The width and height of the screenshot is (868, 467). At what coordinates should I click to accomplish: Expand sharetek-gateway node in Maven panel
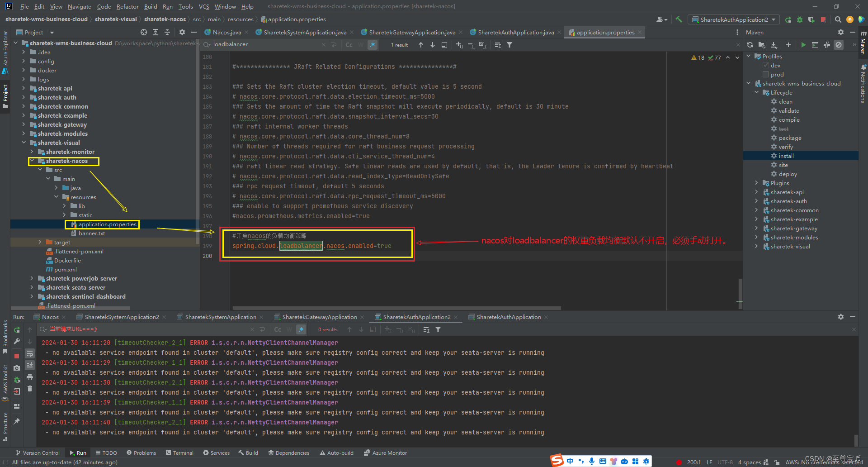pyautogui.click(x=757, y=228)
